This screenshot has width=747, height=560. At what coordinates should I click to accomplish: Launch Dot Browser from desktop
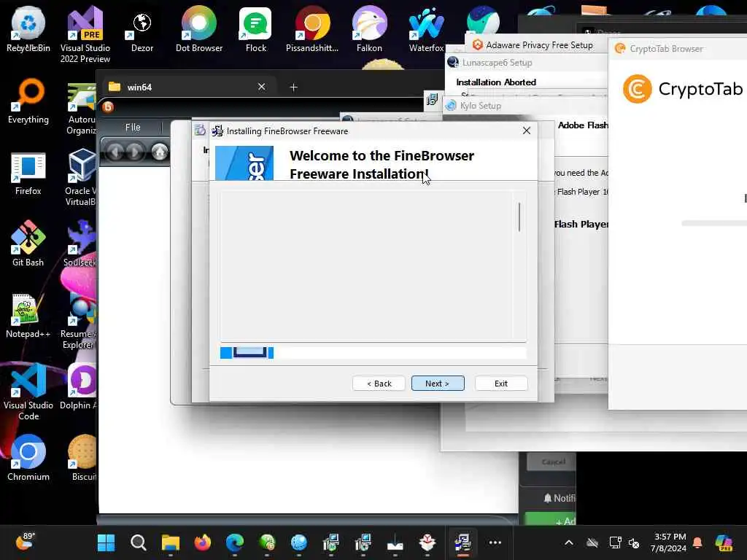point(199,28)
